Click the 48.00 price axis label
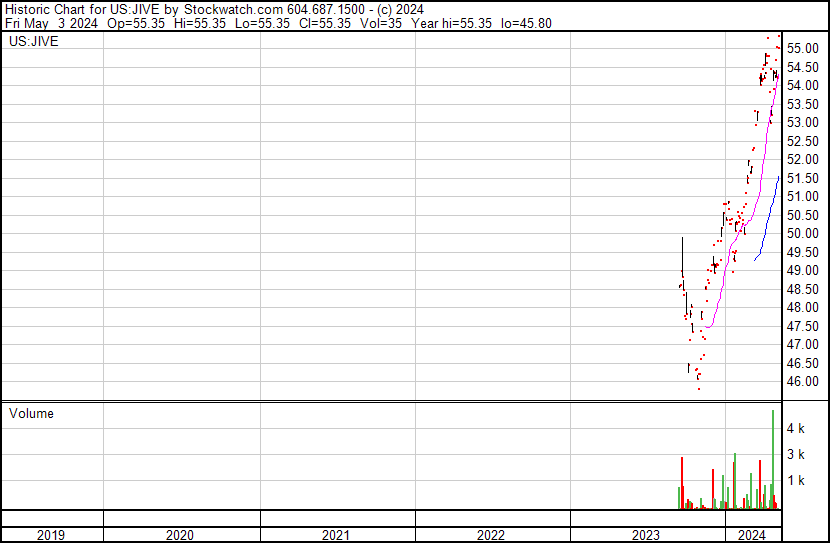 pyautogui.click(x=802, y=307)
